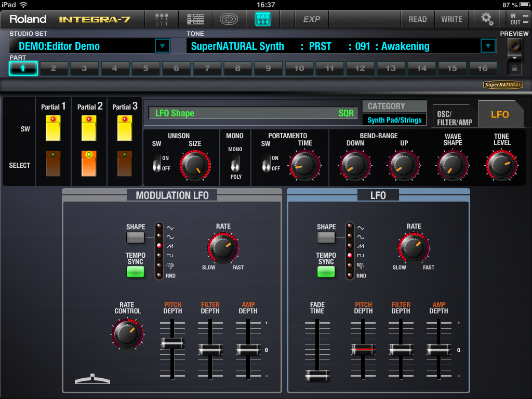Adjust the LFO panel Rate knob
532x399 pixels.
pyautogui.click(x=414, y=248)
